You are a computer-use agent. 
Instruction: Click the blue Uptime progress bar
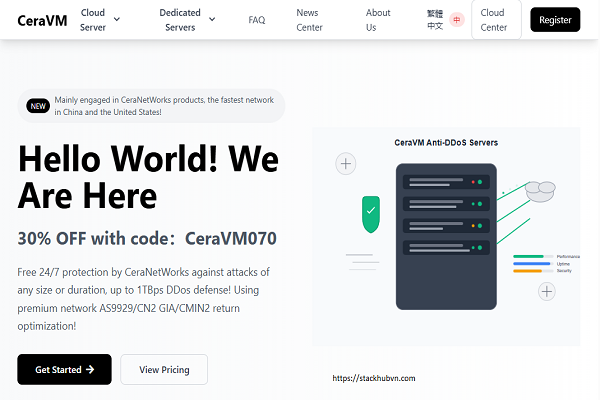tap(533, 264)
